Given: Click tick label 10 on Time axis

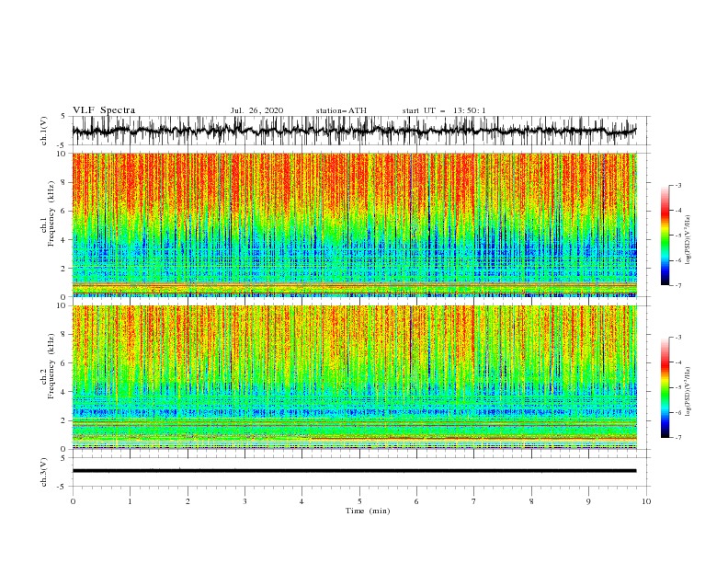Looking at the screenshot, I should coord(646,501).
